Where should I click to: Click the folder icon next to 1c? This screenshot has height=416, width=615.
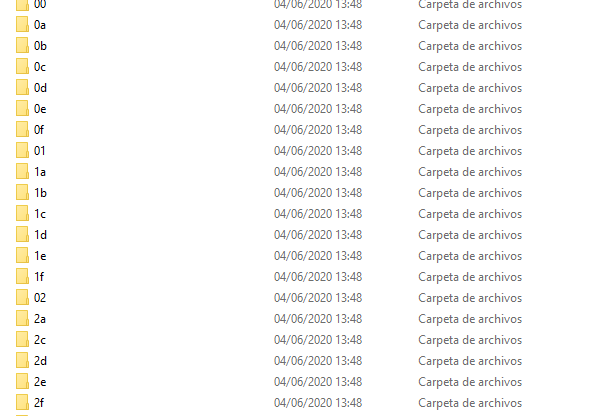[x=22, y=214]
